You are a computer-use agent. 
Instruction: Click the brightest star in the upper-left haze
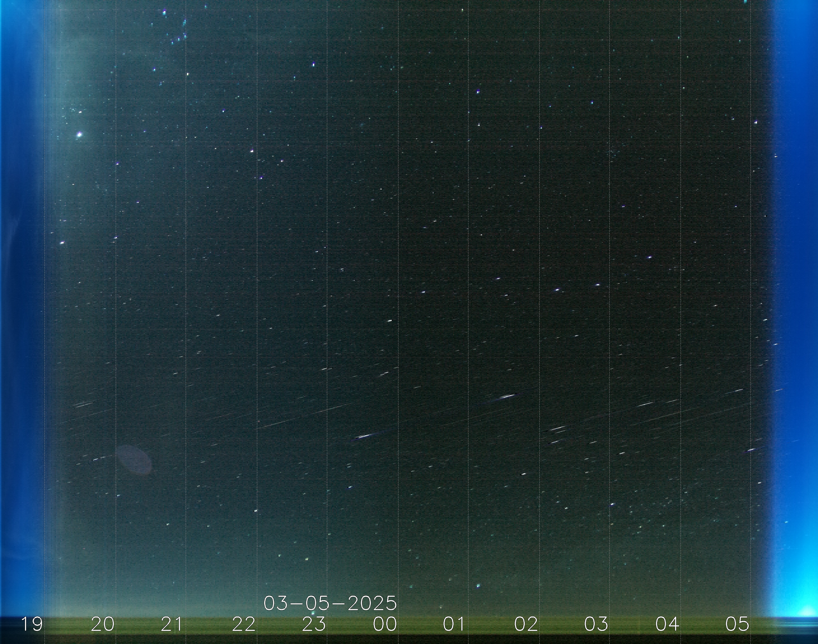point(79,134)
